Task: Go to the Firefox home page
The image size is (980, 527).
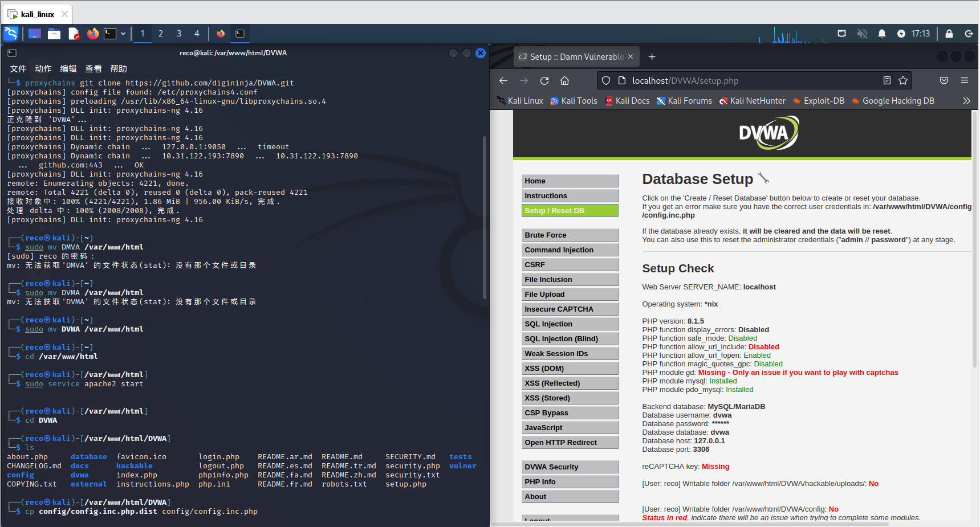Action: click(564, 81)
